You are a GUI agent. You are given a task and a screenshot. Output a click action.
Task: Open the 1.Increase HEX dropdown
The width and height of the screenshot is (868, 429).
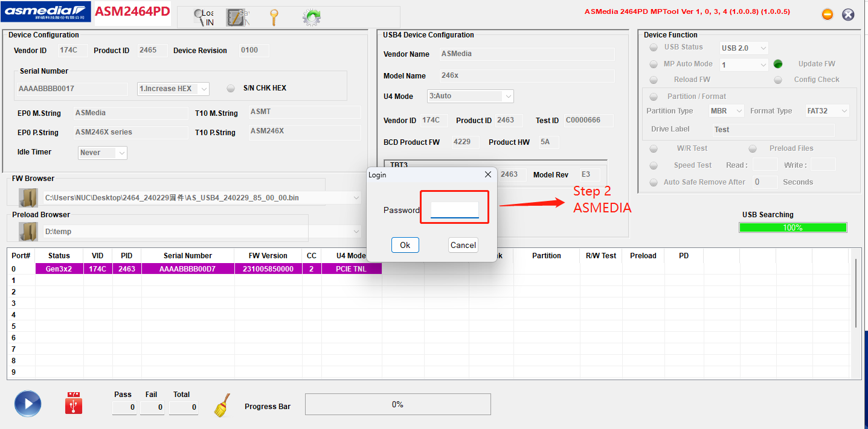173,89
